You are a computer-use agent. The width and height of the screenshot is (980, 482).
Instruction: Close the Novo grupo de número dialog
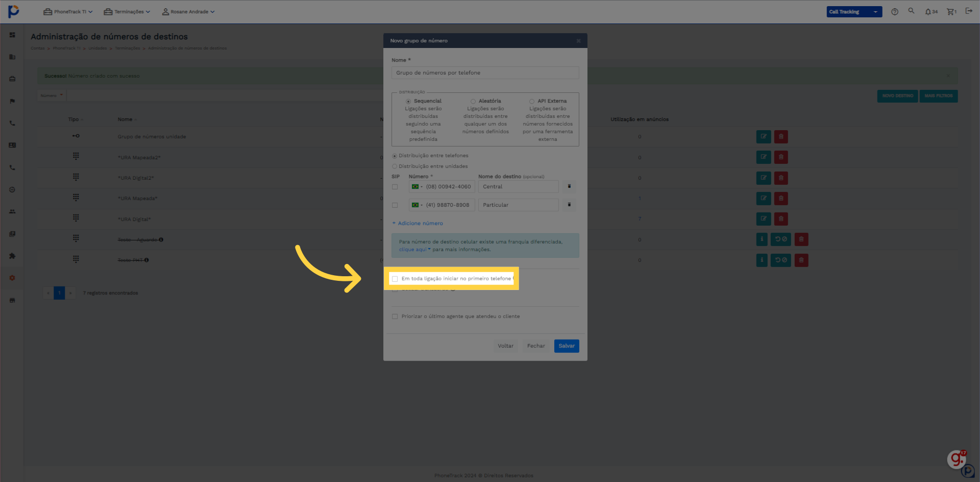[x=578, y=41]
